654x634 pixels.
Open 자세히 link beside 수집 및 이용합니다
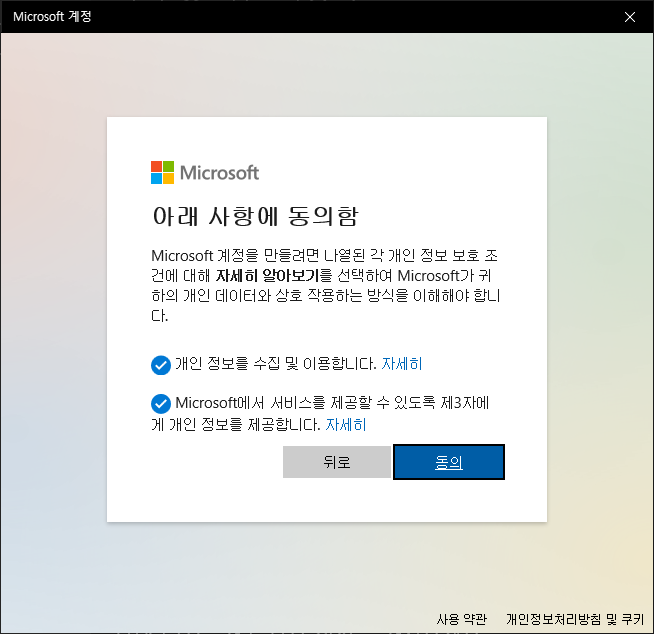click(x=402, y=364)
